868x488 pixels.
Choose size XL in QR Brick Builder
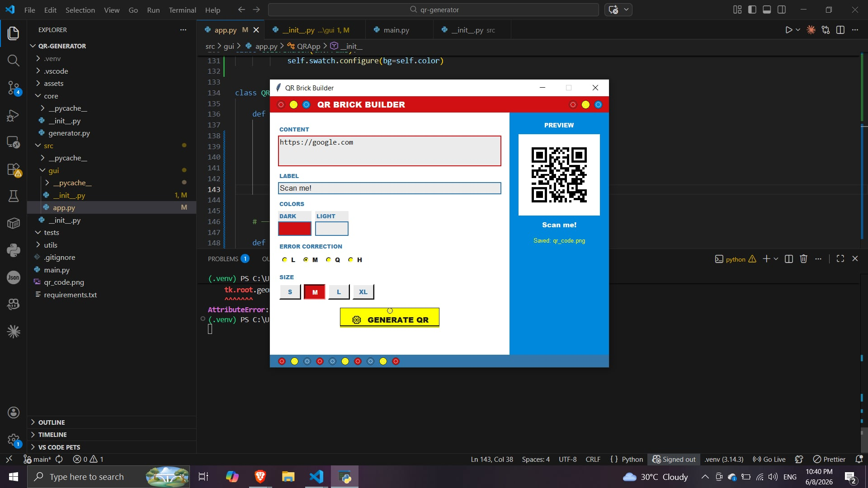[363, 292]
